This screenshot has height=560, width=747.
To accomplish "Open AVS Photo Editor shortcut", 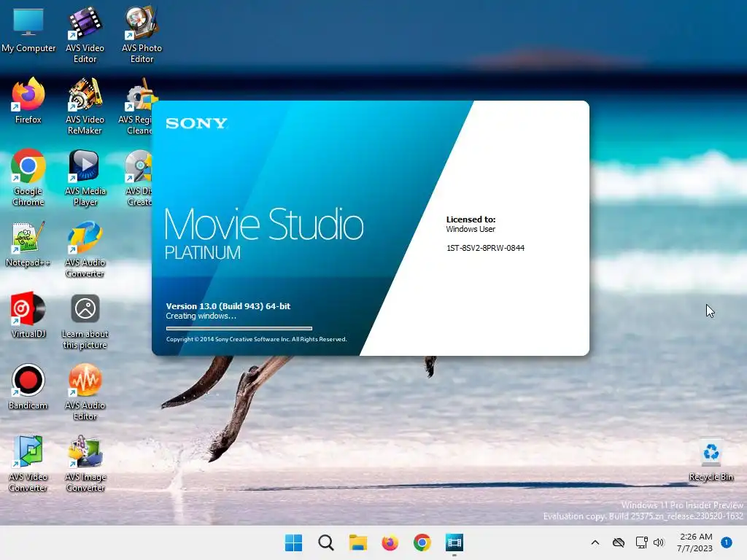I will pos(142,35).
